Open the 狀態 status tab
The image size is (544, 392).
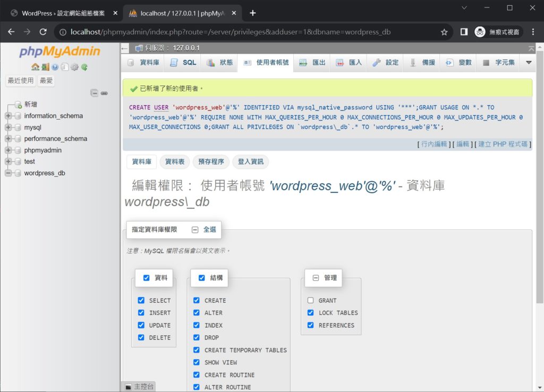tap(220, 63)
